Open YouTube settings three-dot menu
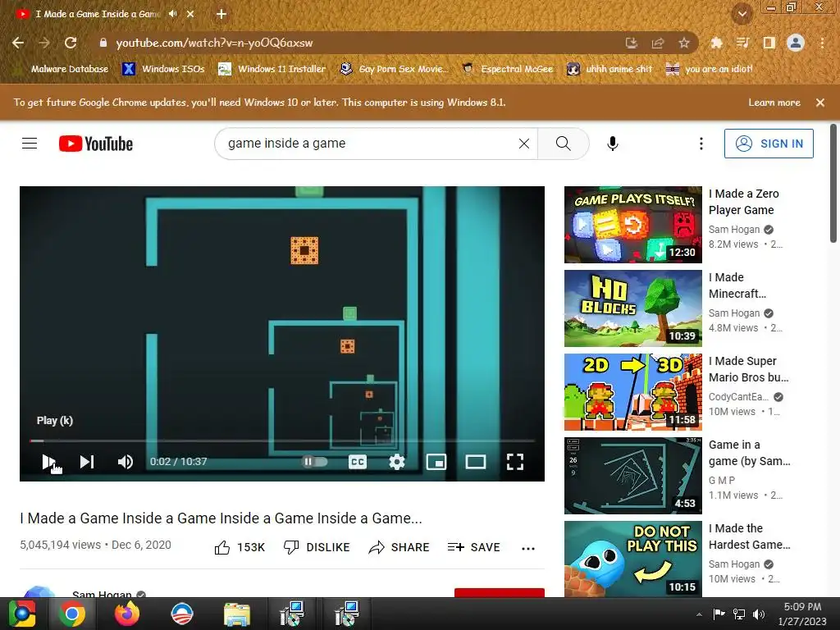The width and height of the screenshot is (840, 630). pyautogui.click(x=701, y=144)
